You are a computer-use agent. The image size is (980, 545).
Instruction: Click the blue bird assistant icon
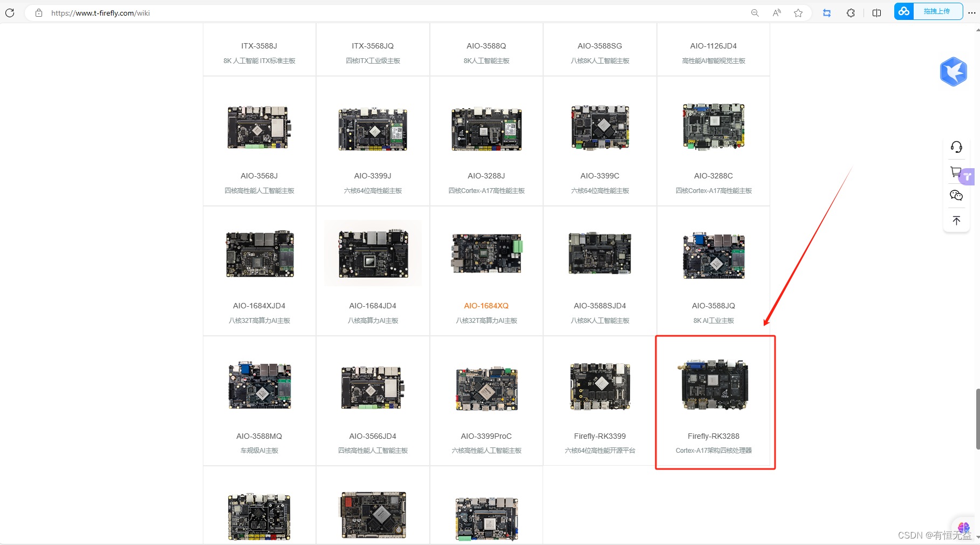954,71
